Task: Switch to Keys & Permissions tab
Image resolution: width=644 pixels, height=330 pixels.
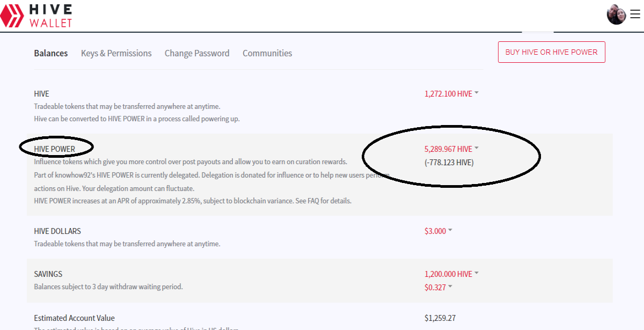Action: click(116, 53)
